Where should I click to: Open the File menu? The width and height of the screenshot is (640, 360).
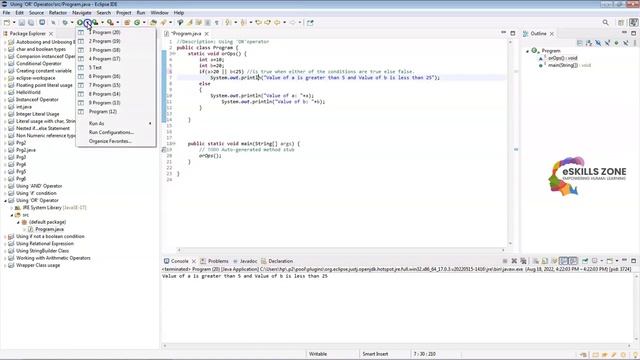coord(7,13)
